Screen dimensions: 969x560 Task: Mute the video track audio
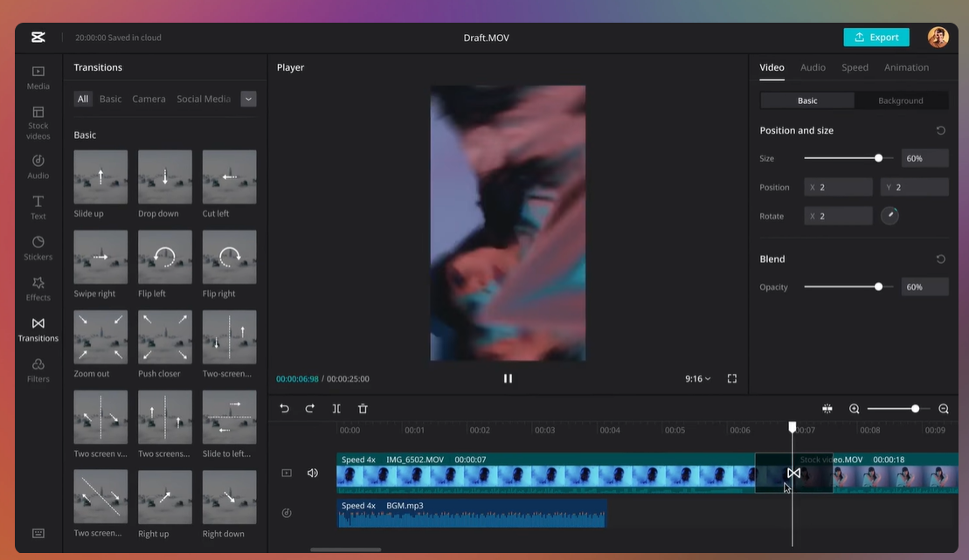[x=313, y=473]
